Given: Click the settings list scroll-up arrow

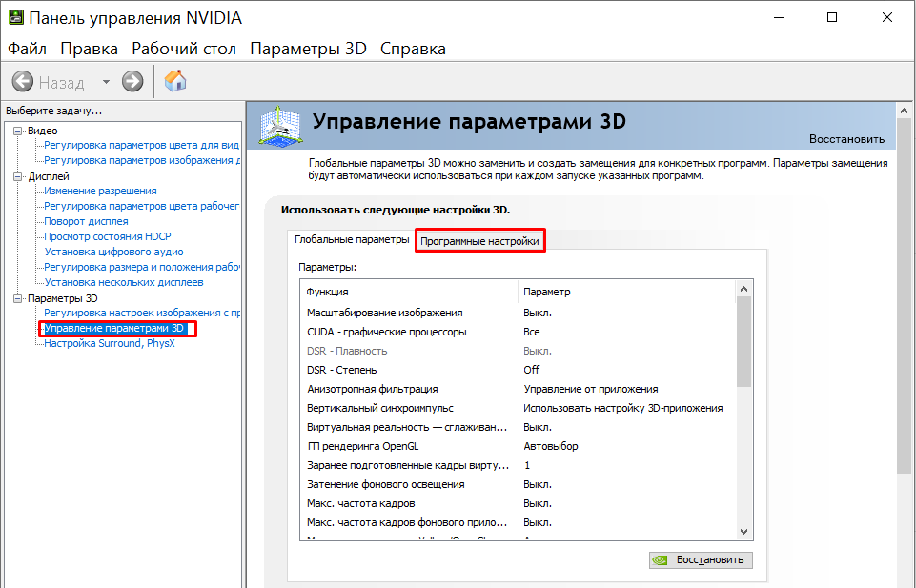Looking at the screenshot, I should 743,289.
